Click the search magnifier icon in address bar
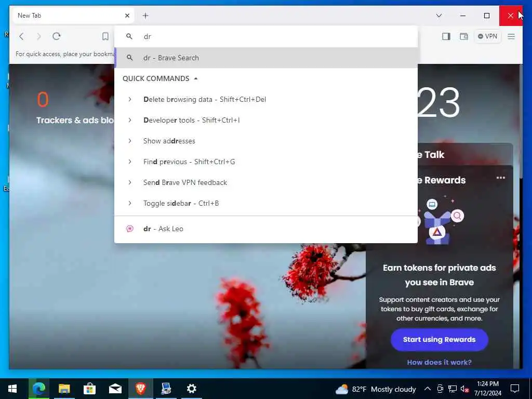 [x=129, y=36]
